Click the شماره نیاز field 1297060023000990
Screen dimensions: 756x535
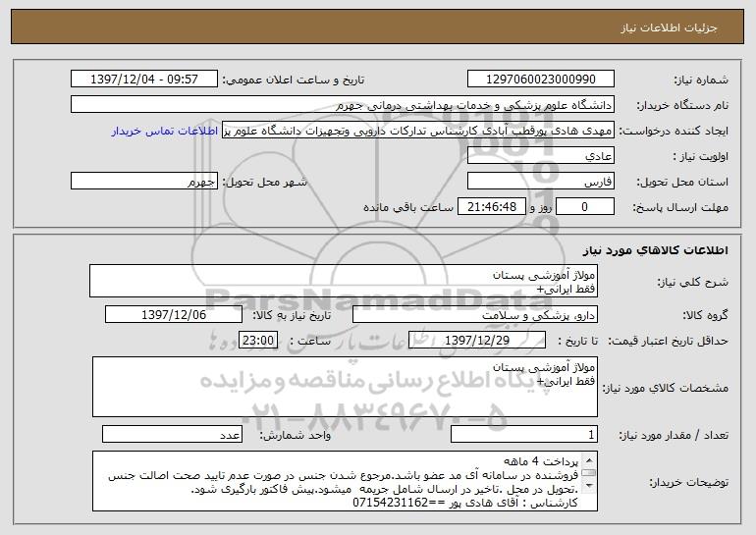tap(540, 79)
